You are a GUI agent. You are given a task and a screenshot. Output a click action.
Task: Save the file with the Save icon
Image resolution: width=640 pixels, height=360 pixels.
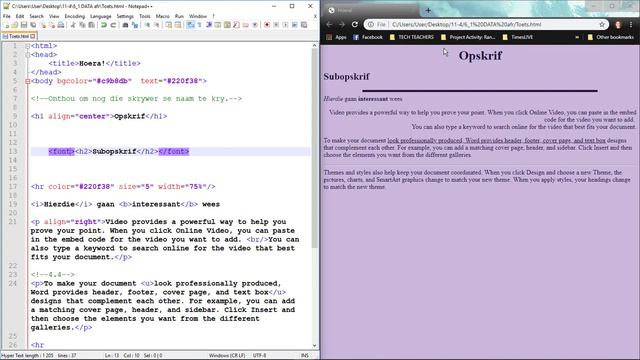[24, 25]
